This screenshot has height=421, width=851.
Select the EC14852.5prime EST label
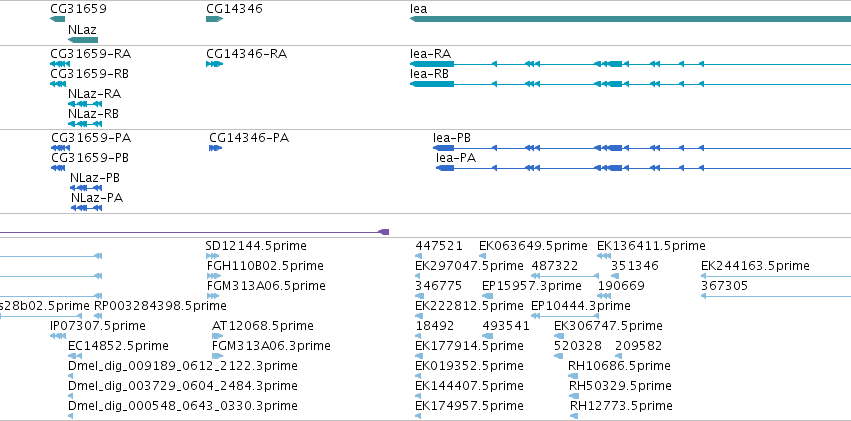(118, 346)
